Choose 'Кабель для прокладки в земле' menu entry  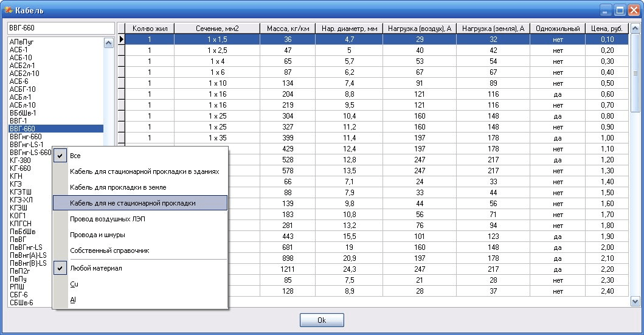pos(140,187)
